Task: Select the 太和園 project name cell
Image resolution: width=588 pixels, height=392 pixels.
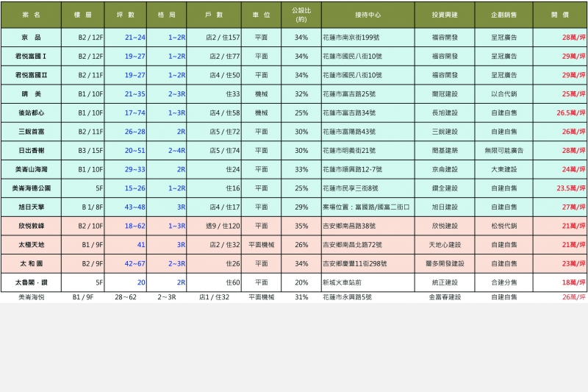Action: pos(31,264)
